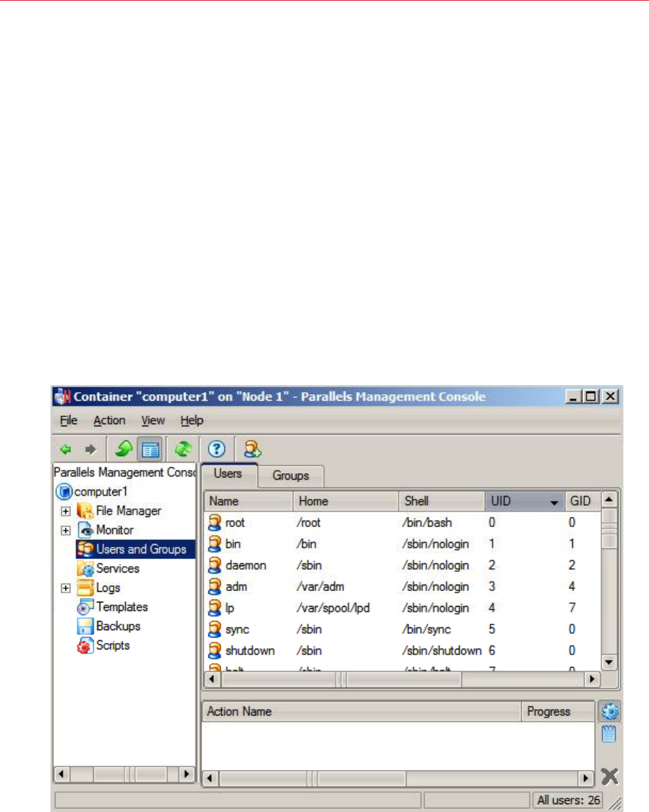Image resolution: width=649 pixels, height=812 pixels.
Task: Click tree pane scroll left arrow
Action: [x=62, y=775]
